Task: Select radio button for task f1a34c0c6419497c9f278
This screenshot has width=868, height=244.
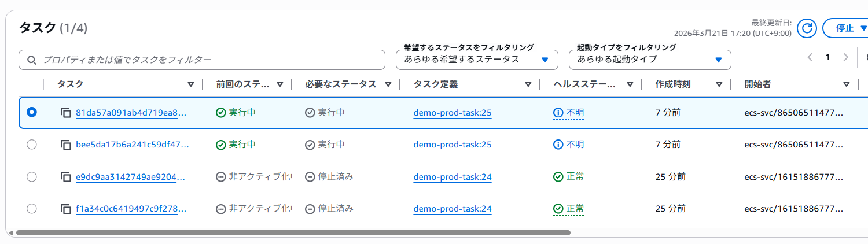Action: [x=32, y=209]
